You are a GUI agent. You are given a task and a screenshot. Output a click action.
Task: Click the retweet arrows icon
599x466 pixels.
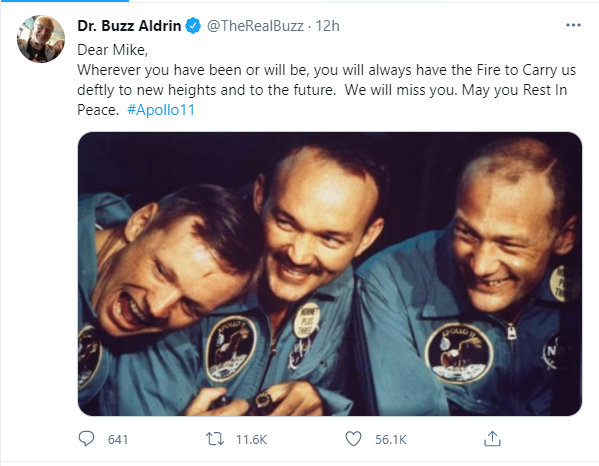point(215,439)
